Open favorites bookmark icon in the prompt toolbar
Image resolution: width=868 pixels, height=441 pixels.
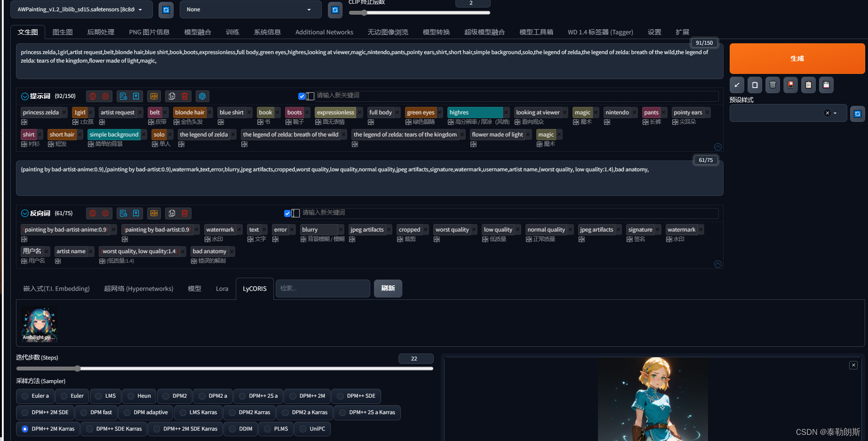136,96
